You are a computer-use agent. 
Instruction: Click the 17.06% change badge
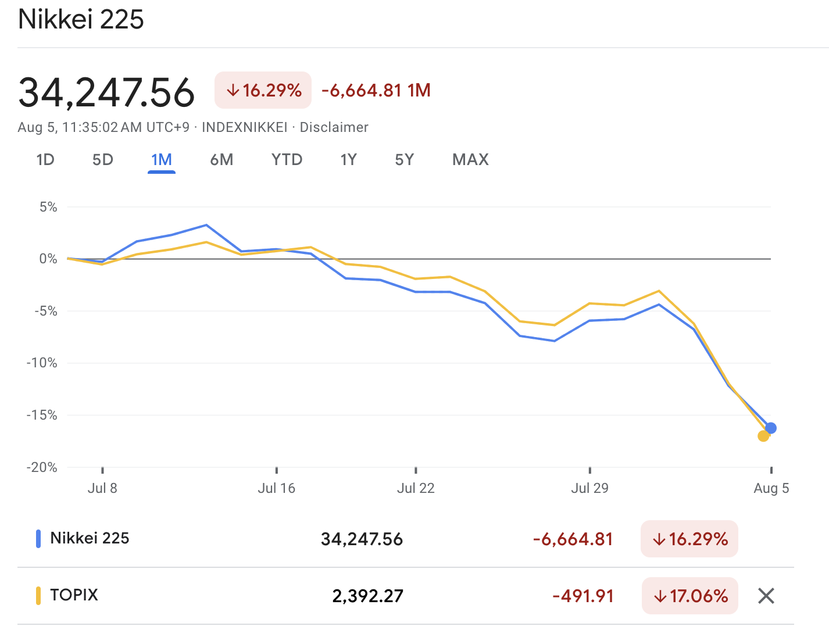(x=689, y=596)
